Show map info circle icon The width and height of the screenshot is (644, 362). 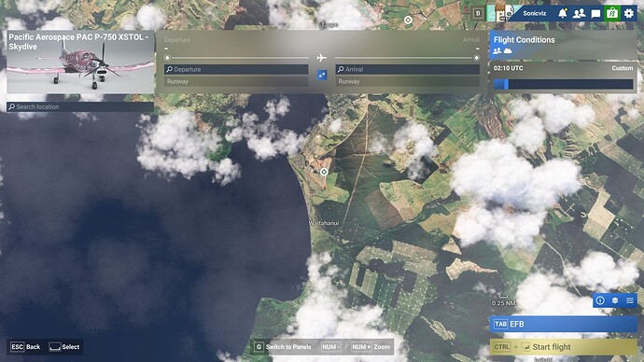tap(600, 300)
